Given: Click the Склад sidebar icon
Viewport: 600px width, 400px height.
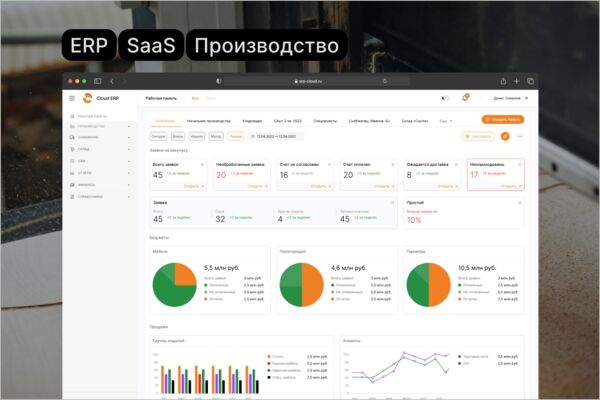Looking at the screenshot, I should (x=72, y=149).
